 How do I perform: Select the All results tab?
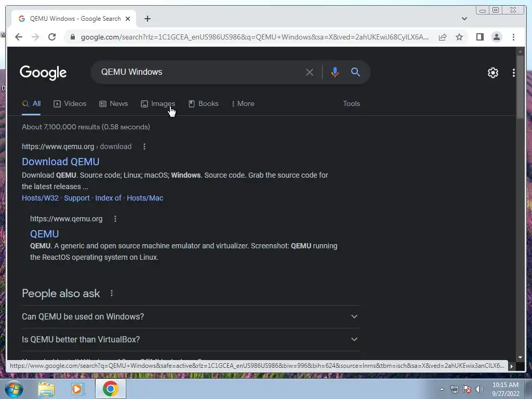[x=31, y=104]
